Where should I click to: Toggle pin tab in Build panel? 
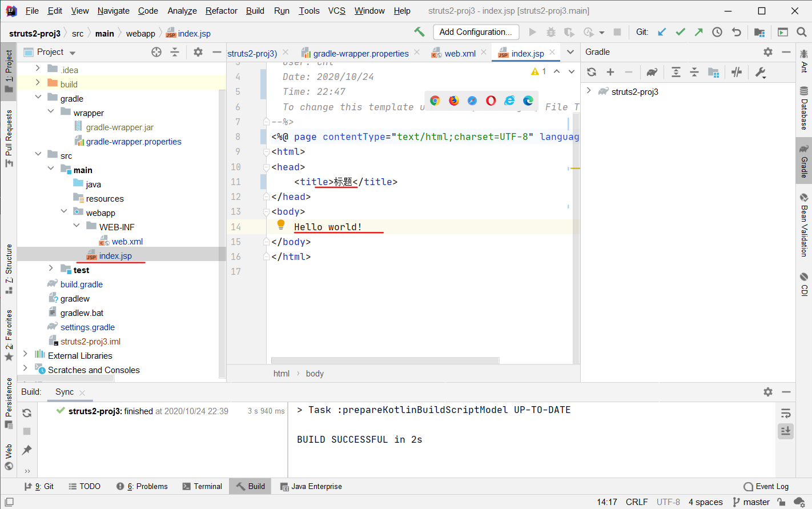point(27,450)
